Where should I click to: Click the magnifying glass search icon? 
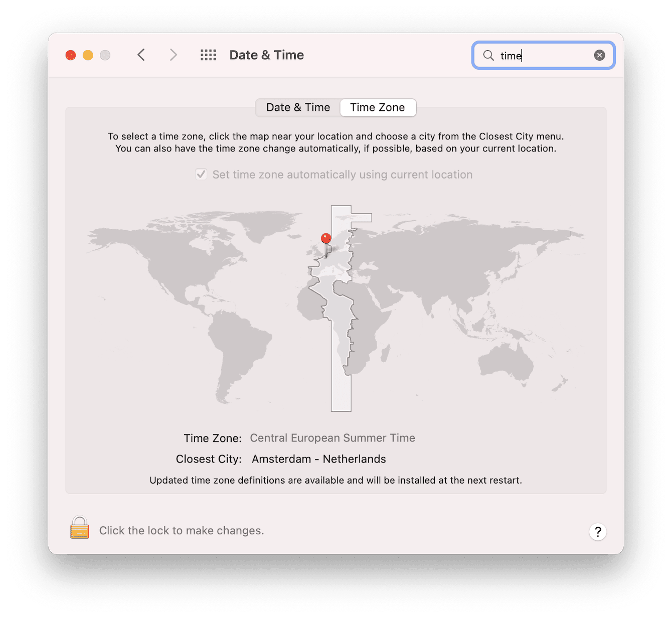[487, 56]
